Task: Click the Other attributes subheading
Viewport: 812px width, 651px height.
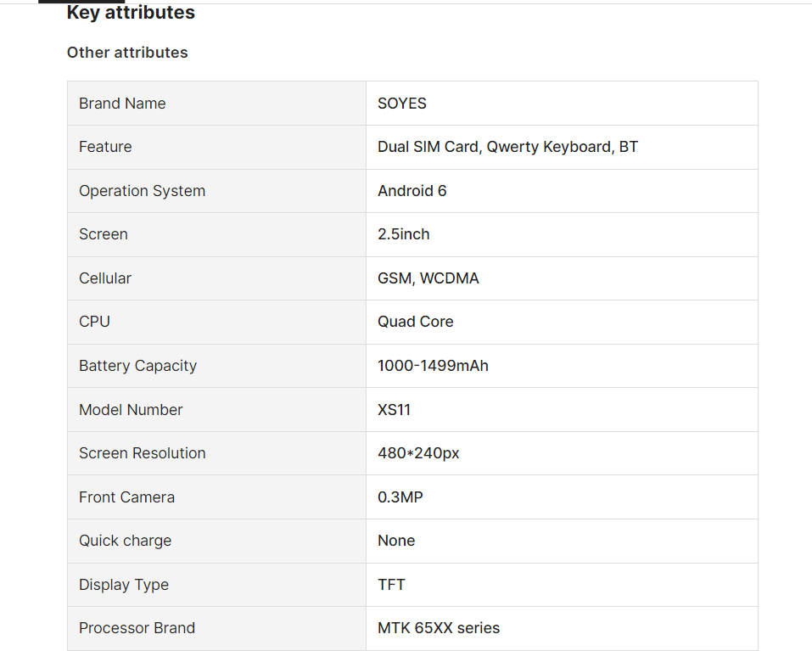Action: 127,53
